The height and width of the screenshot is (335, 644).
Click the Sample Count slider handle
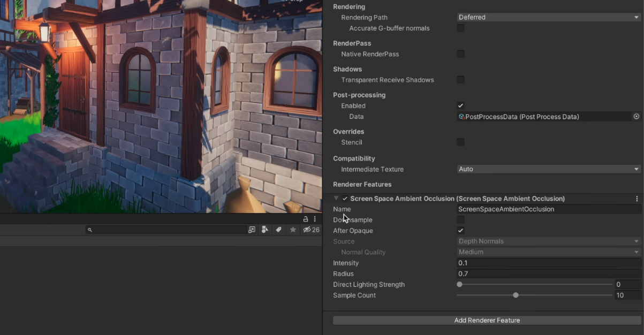click(516, 295)
